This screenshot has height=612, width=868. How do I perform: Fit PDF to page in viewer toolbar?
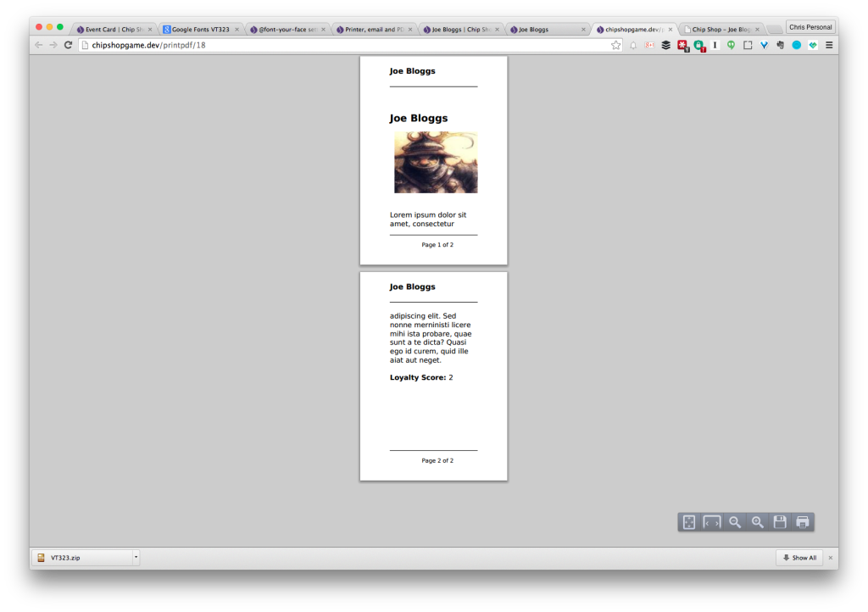click(688, 522)
